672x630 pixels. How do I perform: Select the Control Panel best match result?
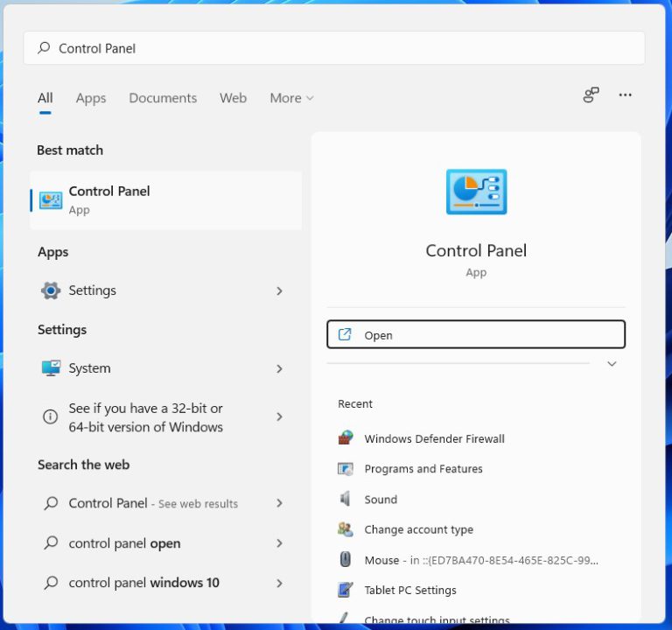[166, 199]
